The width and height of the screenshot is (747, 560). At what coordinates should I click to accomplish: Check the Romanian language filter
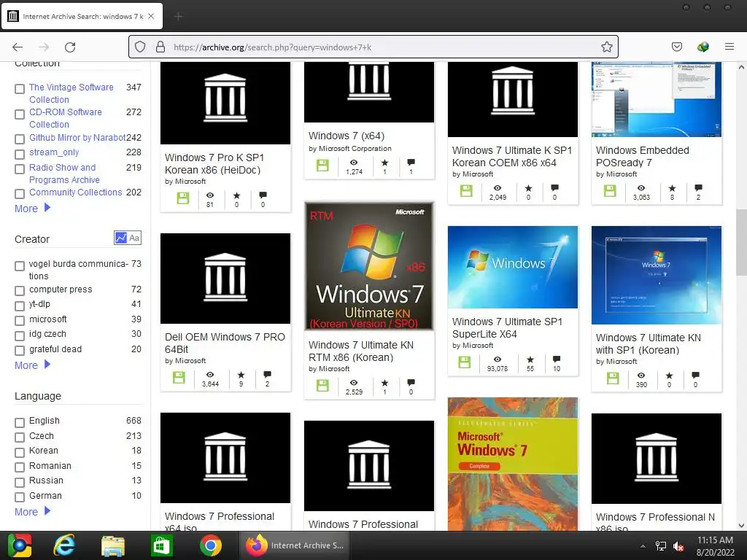point(20,467)
